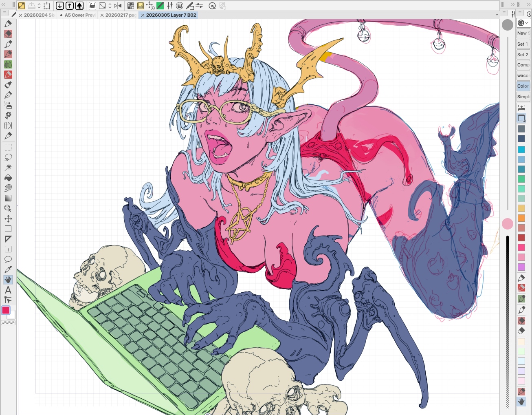Open the Color set in quick access

tap(523, 86)
